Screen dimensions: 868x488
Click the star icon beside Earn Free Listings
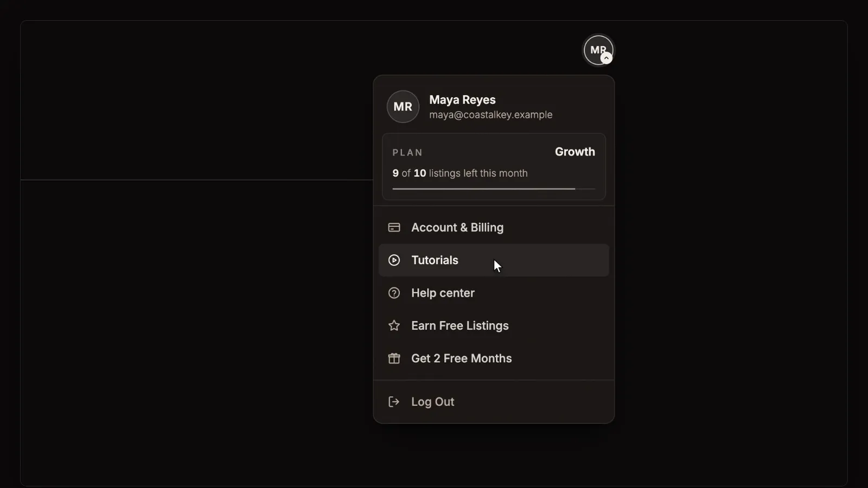coord(394,326)
